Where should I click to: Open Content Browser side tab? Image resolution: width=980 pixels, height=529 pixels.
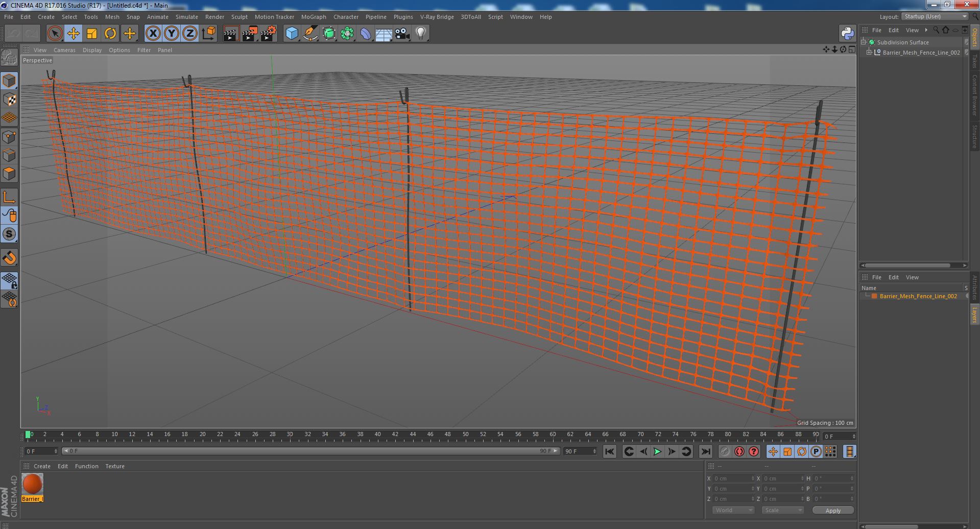click(x=974, y=95)
